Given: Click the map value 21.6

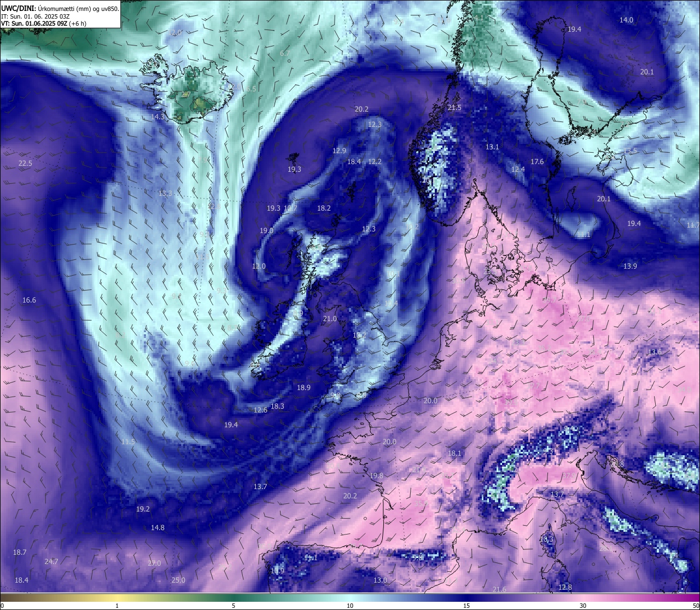Looking at the screenshot, I should (x=499, y=590).
